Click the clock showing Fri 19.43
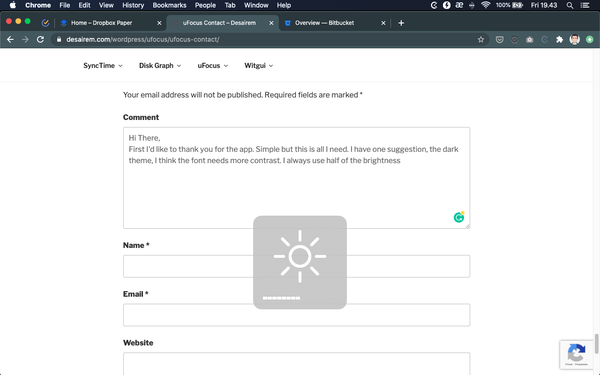Screen dimensions: 600x375 click(544, 5)
